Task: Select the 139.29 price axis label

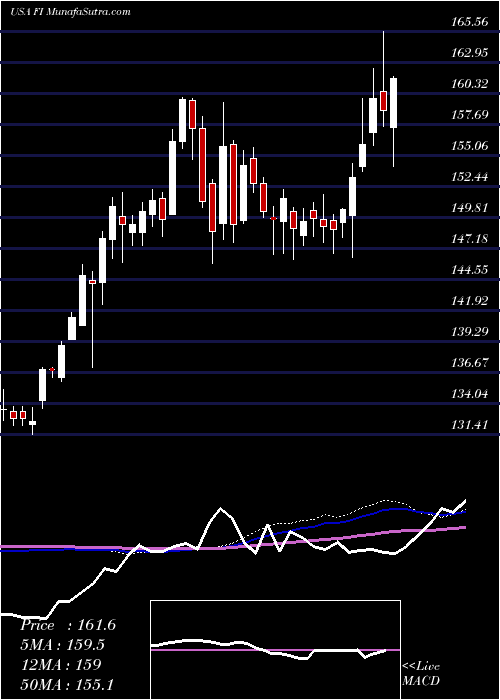Action: [x=469, y=331]
